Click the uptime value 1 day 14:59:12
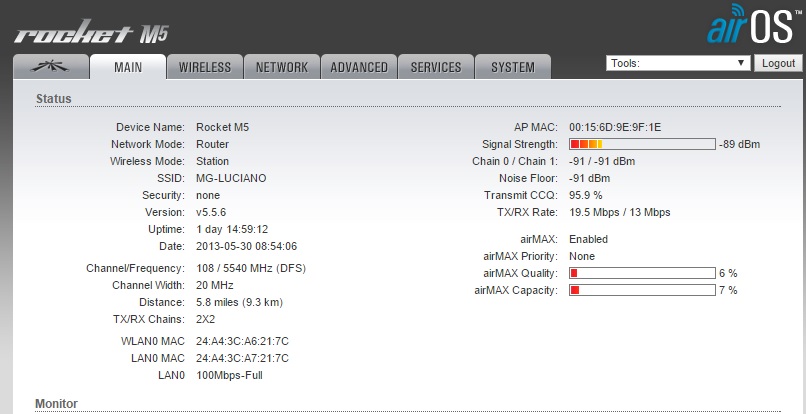 tap(232, 229)
